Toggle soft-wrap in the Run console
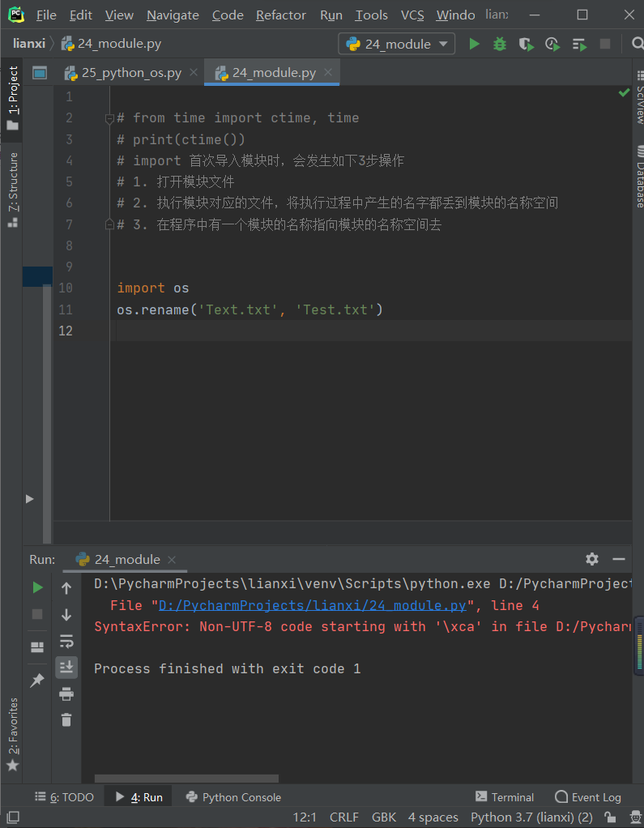The width and height of the screenshot is (644, 828). 66,639
